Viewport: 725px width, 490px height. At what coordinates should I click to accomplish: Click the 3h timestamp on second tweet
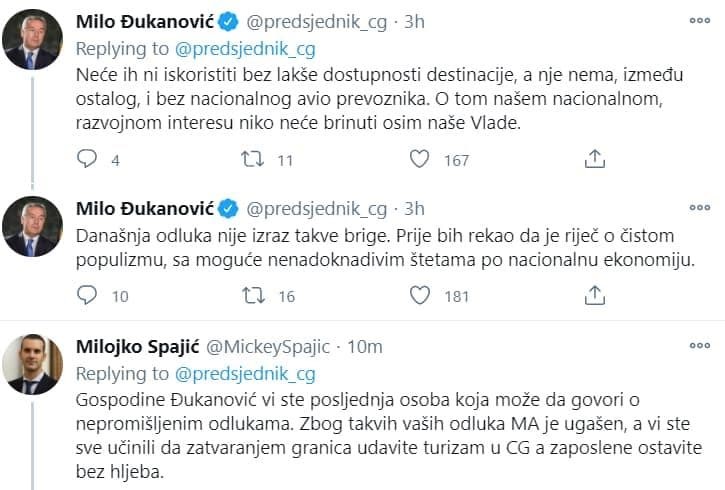[x=412, y=209]
